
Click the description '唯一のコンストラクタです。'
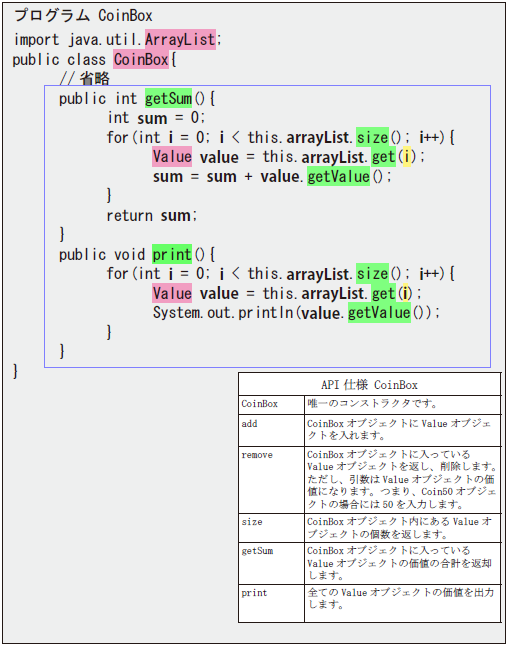[x=372, y=404]
